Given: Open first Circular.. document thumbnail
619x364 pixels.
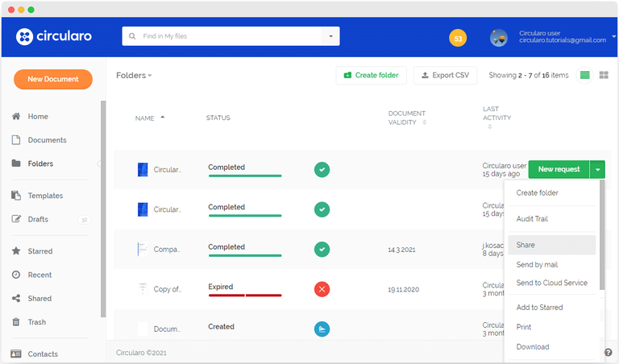Looking at the screenshot, I should 143,170.
